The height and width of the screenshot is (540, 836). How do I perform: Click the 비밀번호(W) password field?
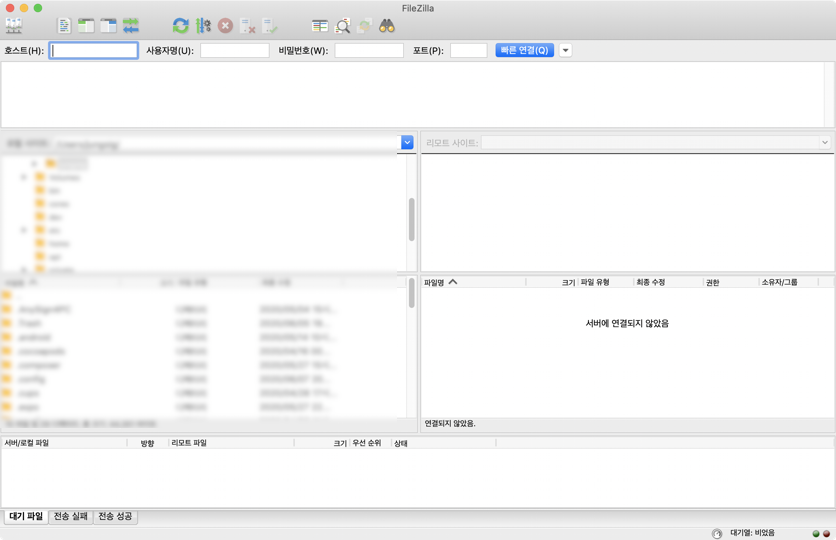(369, 51)
